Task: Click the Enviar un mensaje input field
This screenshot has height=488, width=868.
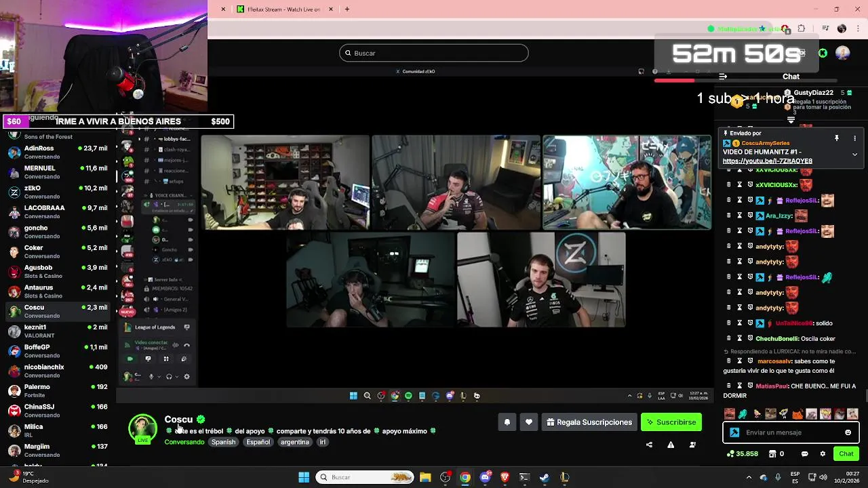Action: pyautogui.click(x=791, y=432)
